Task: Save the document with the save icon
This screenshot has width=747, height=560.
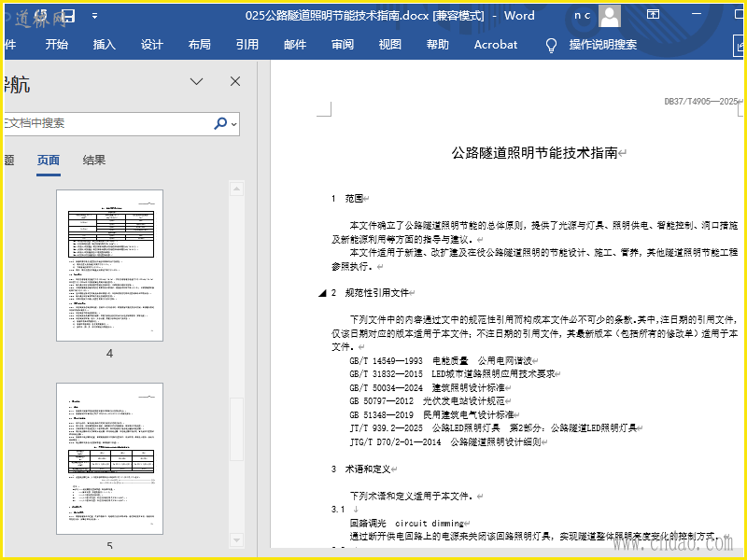Action: click(x=68, y=16)
